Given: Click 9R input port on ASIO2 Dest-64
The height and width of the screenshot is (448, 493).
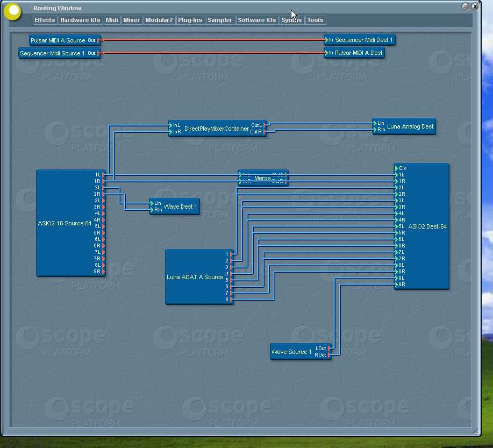Looking at the screenshot, I should pyautogui.click(x=396, y=285).
